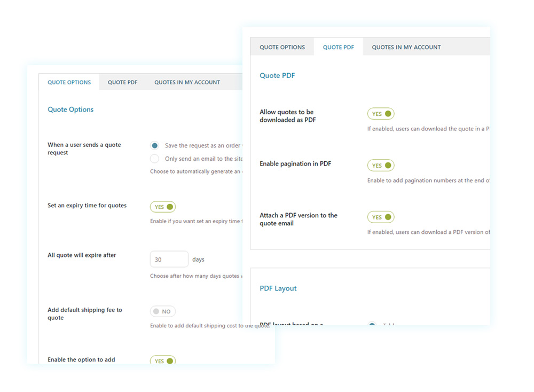Screen dimensions: 534x392
Task: Click 'Set an expiry time for quotes' label
Action: tap(87, 206)
